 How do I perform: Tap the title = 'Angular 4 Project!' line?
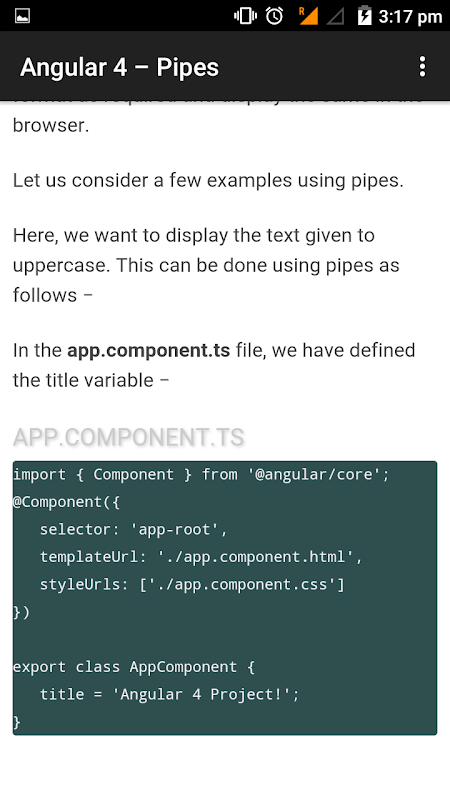(x=169, y=694)
